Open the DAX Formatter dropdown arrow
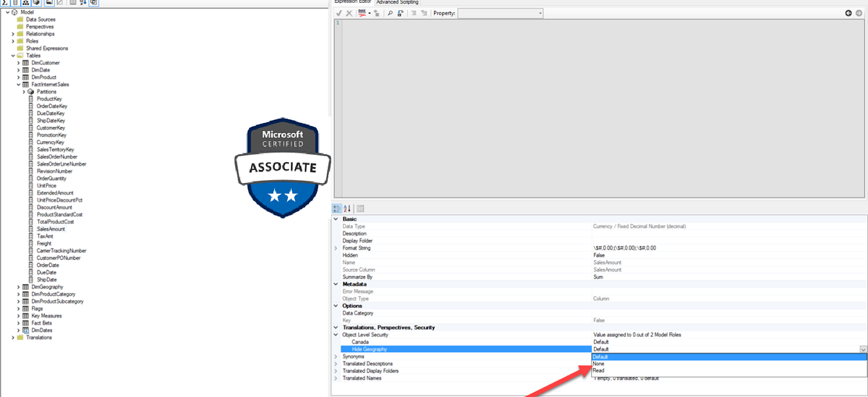The width and height of the screenshot is (868, 397). click(370, 13)
